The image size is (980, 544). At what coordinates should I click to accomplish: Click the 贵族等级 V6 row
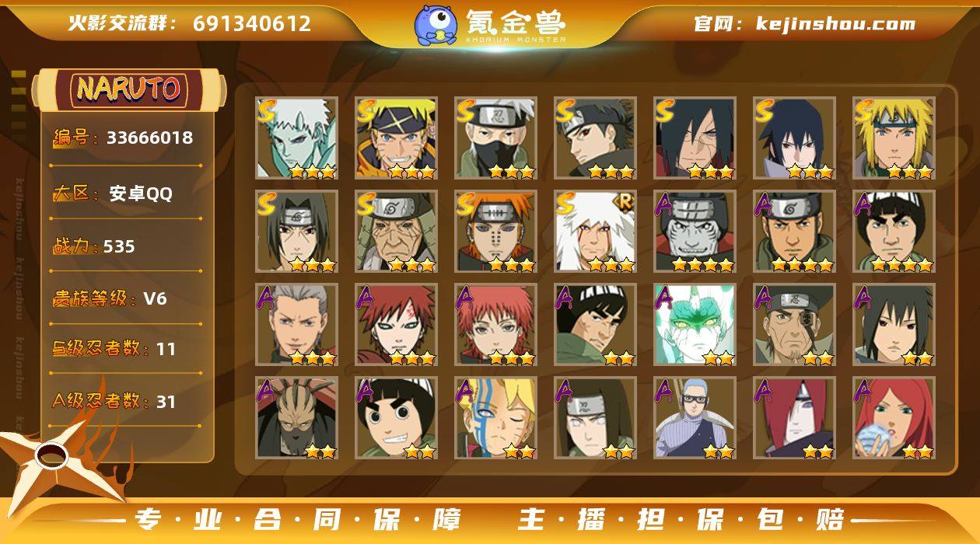click(x=126, y=298)
